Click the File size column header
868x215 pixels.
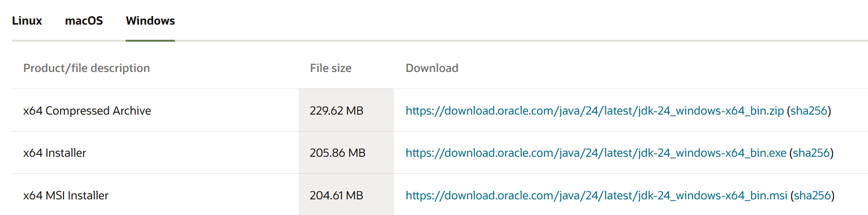click(330, 68)
